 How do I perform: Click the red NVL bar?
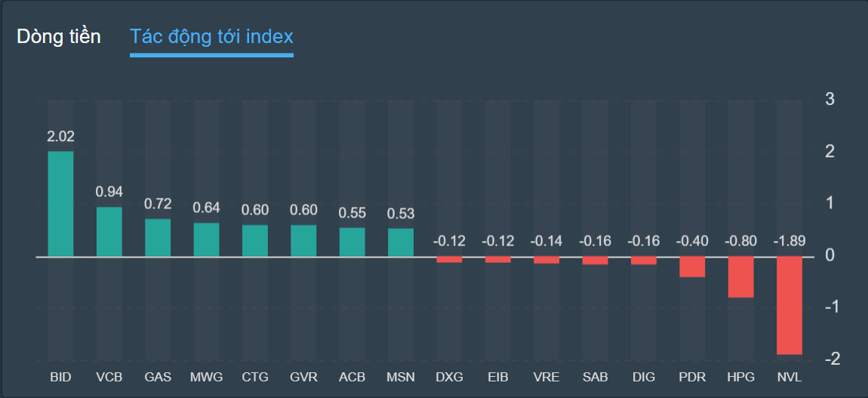[x=790, y=305]
